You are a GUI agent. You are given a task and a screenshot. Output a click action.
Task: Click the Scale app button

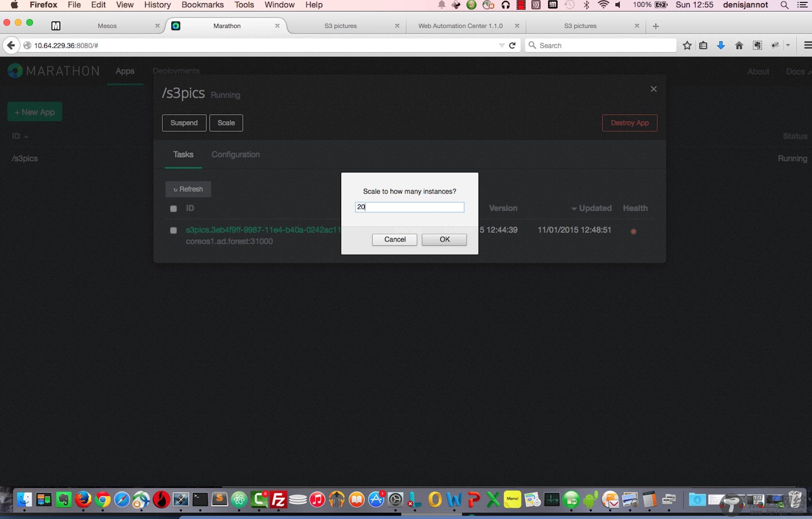pos(226,123)
